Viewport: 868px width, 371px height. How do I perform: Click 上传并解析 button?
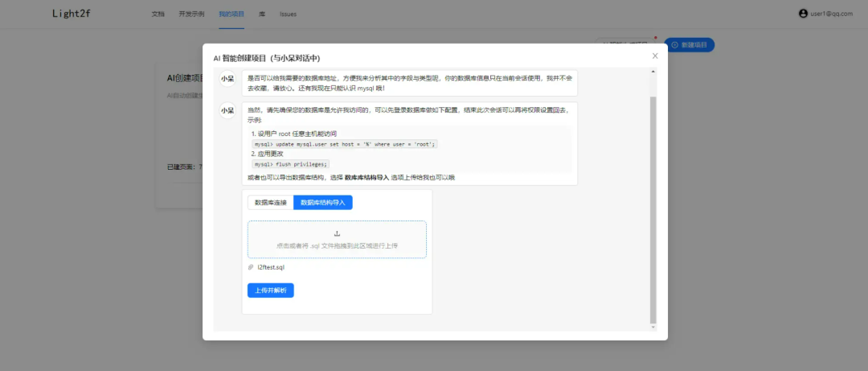pos(271,291)
